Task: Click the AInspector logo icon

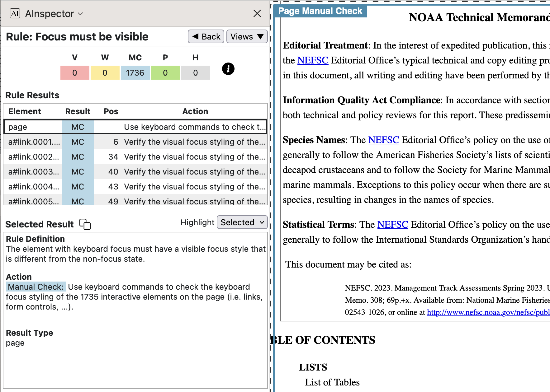Action: [15, 14]
